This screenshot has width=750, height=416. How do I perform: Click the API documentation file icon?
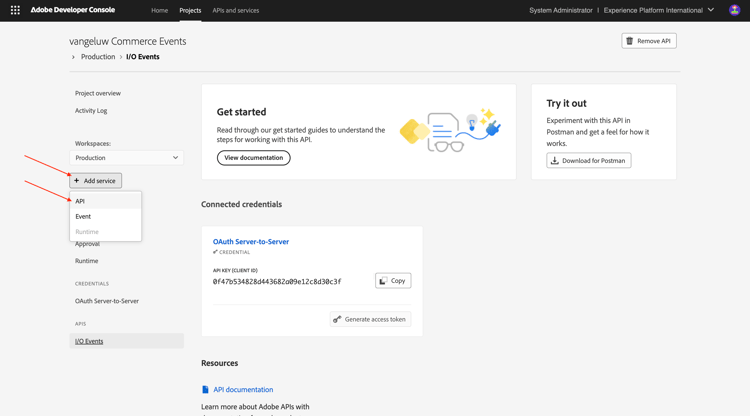[205, 390]
